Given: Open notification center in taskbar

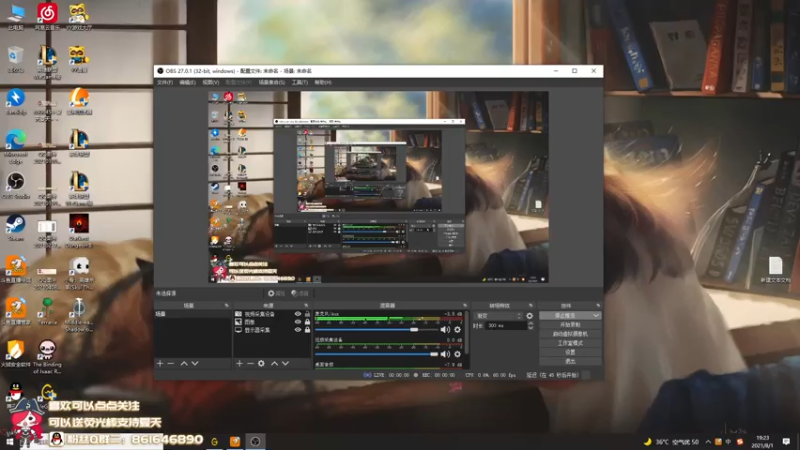Looking at the screenshot, I should click(787, 441).
